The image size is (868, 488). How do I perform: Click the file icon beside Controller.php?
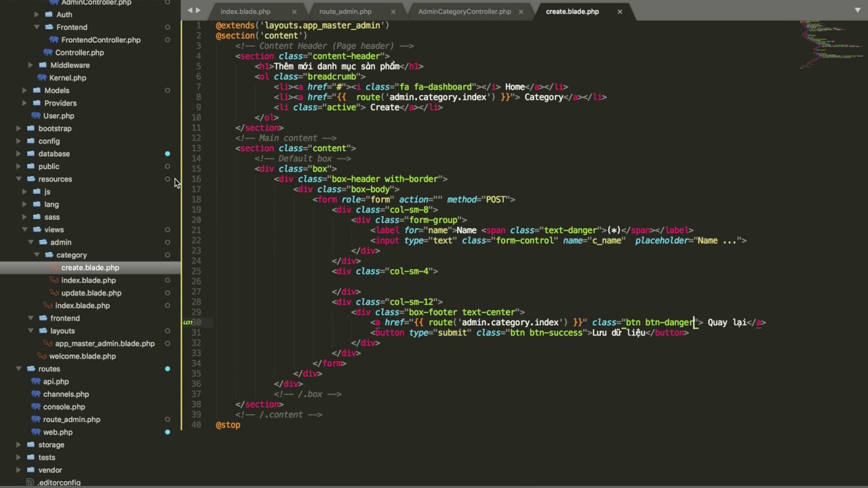tap(48, 52)
